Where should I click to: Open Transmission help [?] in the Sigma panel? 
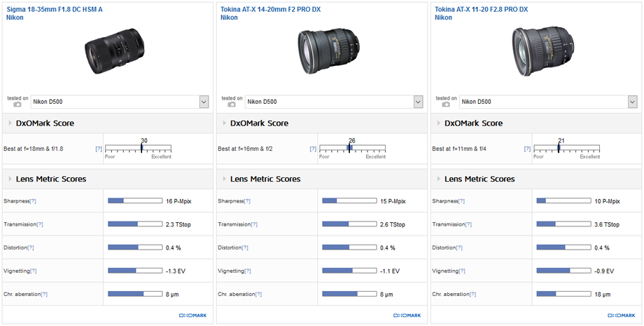40,224
